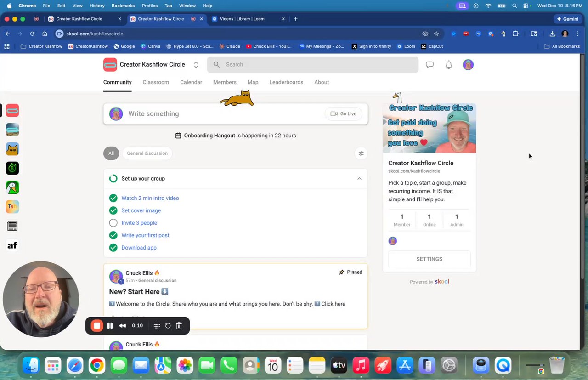This screenshot has height=380, width=588.
Task: Switch to the Videos Library Loom browser tab
Action: (x=248, y=19)
